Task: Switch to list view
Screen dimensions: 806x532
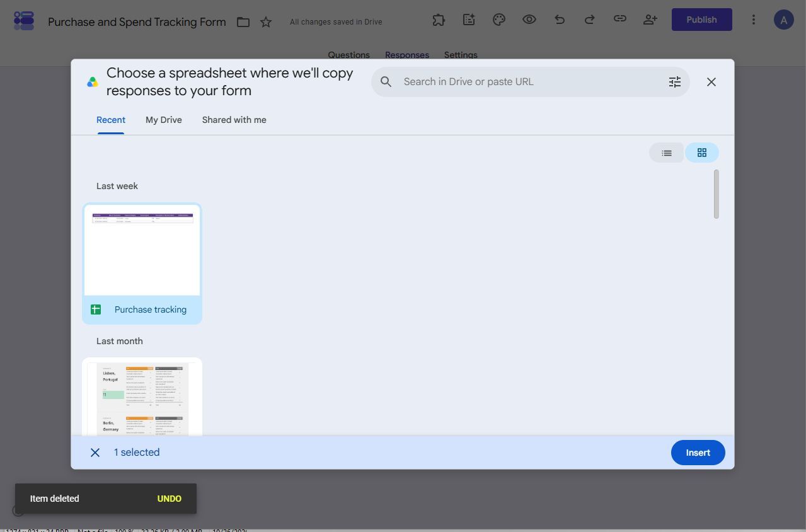Action: click(x=667, y=153)
